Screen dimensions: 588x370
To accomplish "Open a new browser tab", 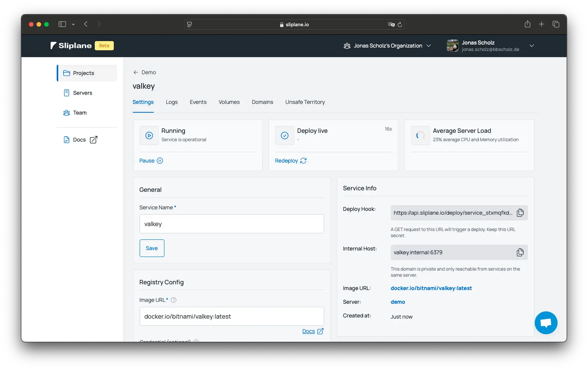I will pyautogui.click(x=541, y=24).
